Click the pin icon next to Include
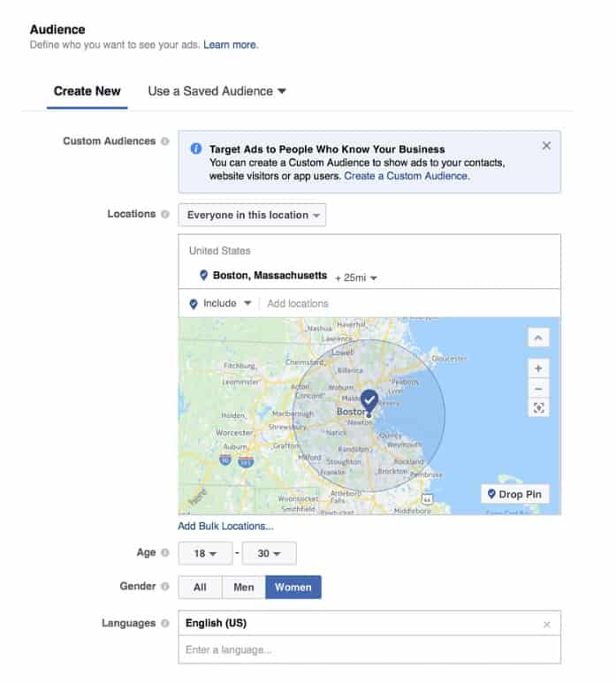616x683 pixels. pyautogui.click(x=194, y=304)
